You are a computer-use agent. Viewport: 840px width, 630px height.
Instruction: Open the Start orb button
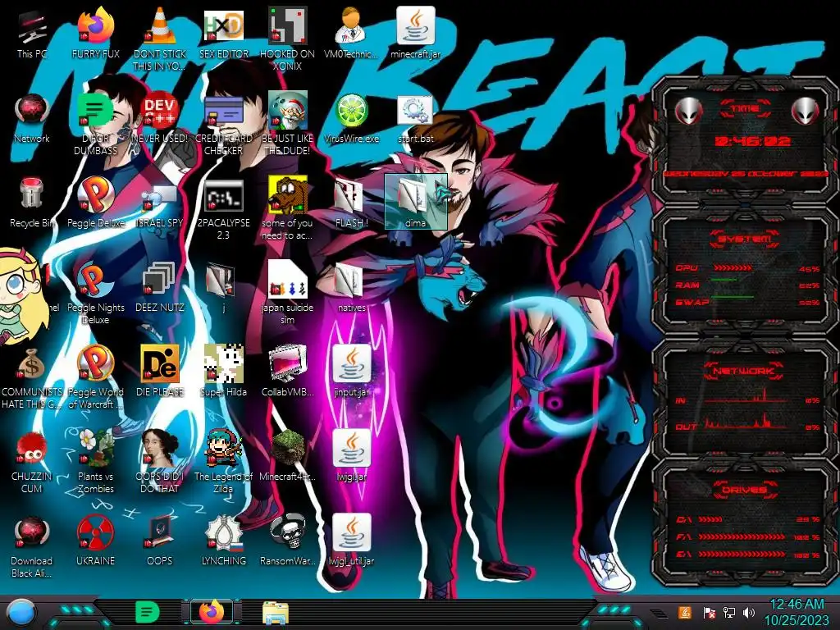click(21, 613)
